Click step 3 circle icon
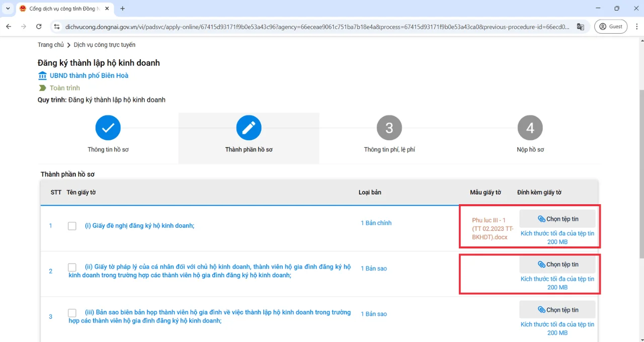The height and width of the screenshot is (342, 644). coord(389,128)
